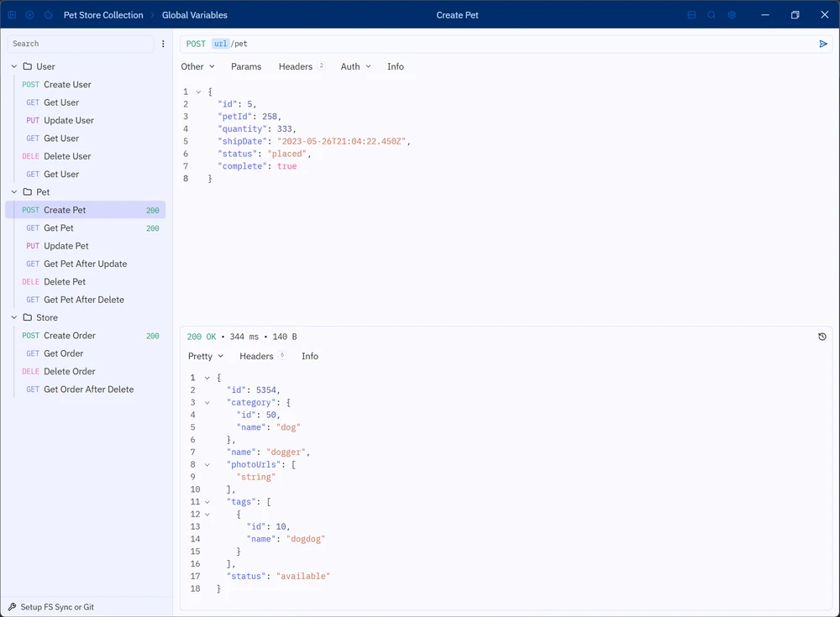Screen dimensions: 840x617
Task: Click the "placed" status value
Action: (x=287, y=154)
